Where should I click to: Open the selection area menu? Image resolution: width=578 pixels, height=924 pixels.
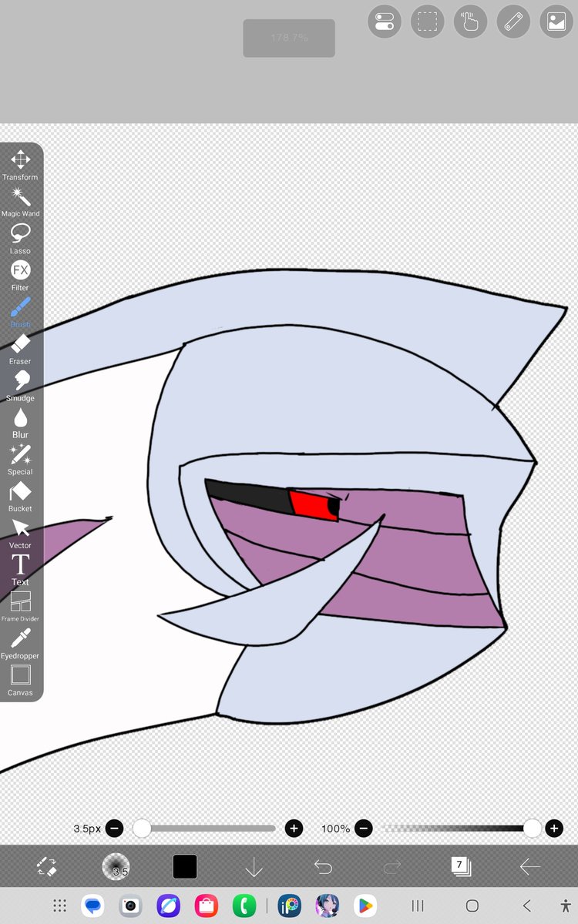[428, 22]
